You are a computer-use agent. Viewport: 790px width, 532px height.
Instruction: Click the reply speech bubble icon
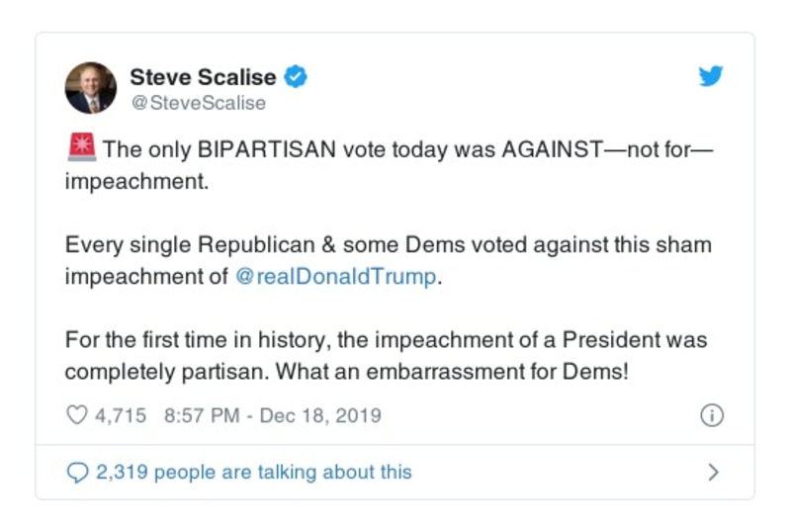tap(76, 473)
